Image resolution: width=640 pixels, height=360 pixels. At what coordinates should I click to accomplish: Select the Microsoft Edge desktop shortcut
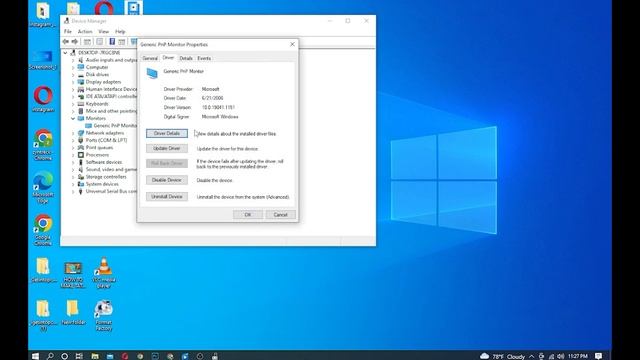[43, 187]
